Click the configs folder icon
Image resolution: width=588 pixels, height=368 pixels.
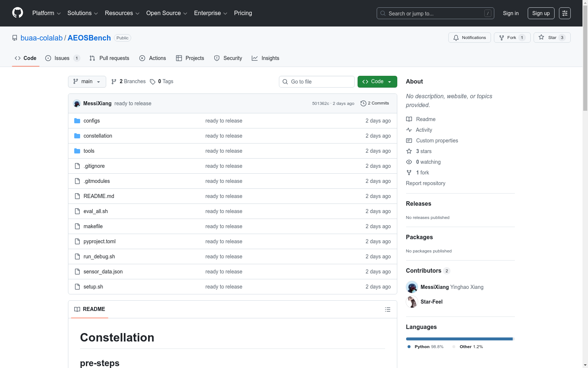(77, 121)
